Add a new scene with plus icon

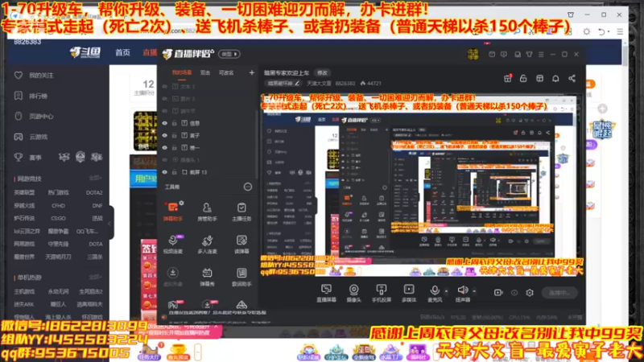tap(252, 72)
